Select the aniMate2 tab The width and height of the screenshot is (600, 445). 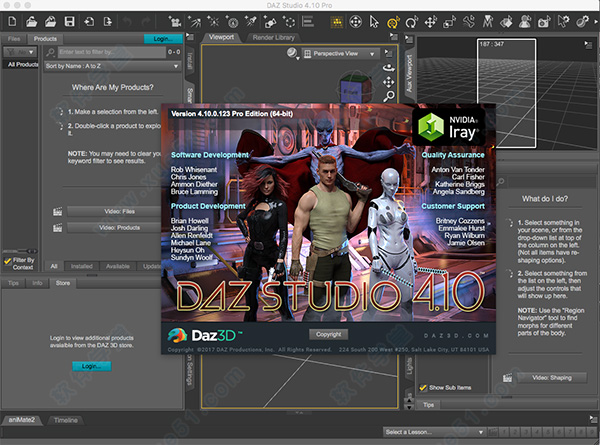click(x=22, y=420)
